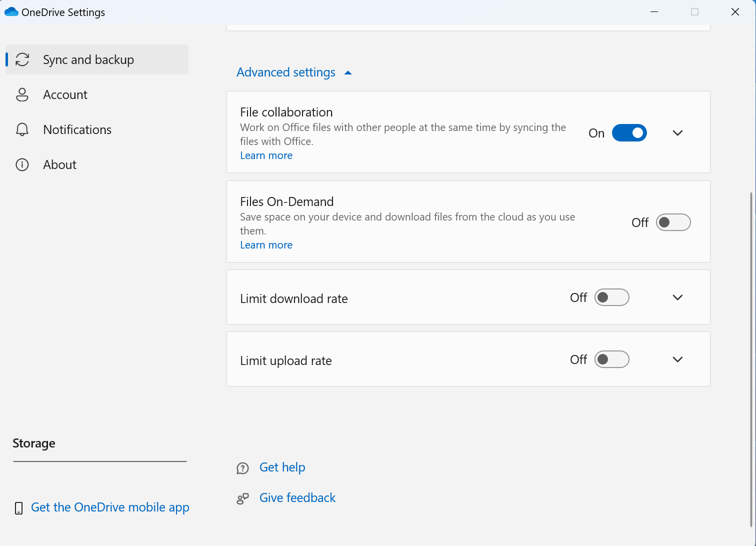This screenshot has width=756, height=546.
Task: Click the Give feedback people icon
Action: click(242, 498)
